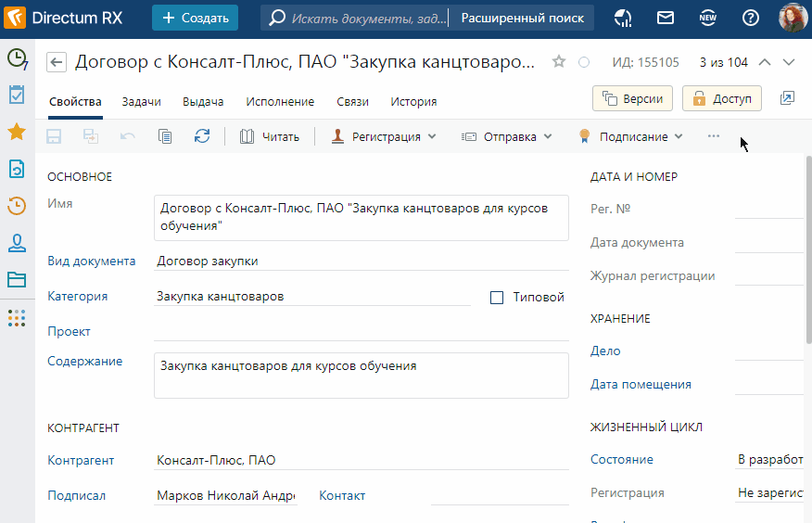812x523 pixels.
Task: Switch to the Исполнение tab
Action: (280, 102)
